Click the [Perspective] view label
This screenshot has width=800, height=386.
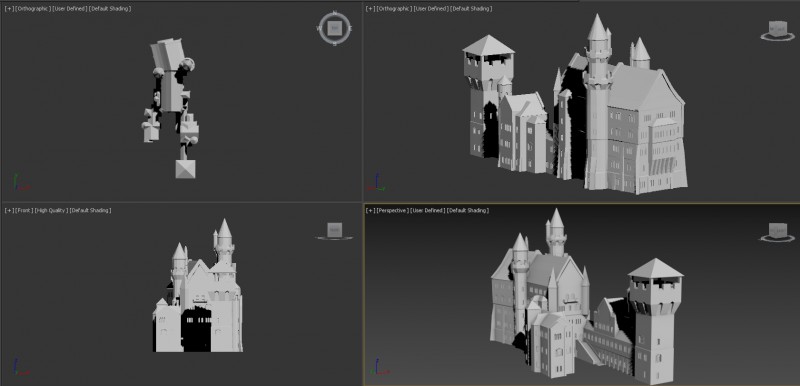click(393, 210)
